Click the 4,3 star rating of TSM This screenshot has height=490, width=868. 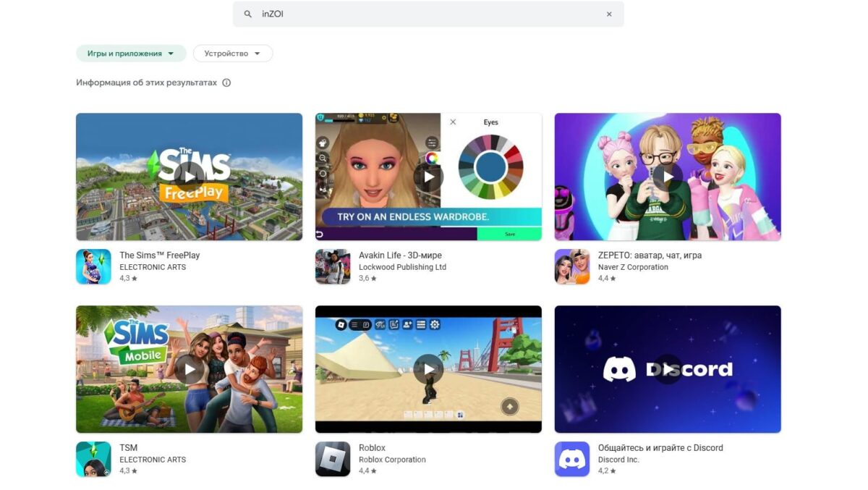pos(128,471)
